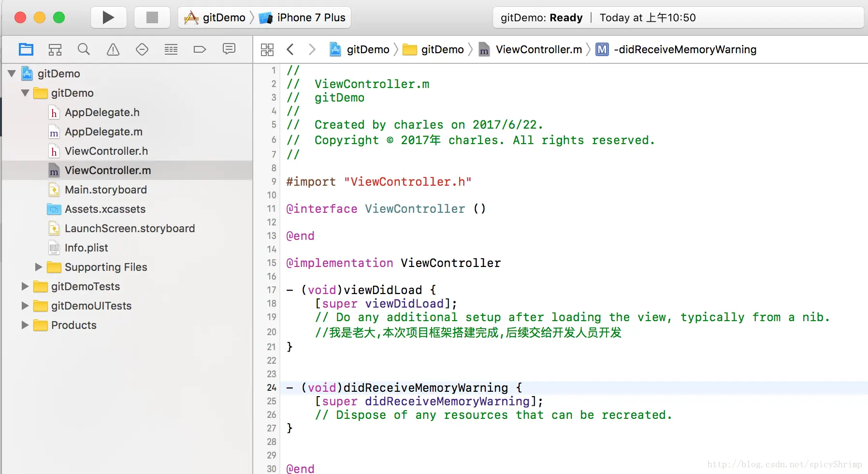The height and width of the screenshot is (474, 868).
Task: Collapse the gitDemo group folder
Action: click(x=25, y=93)
